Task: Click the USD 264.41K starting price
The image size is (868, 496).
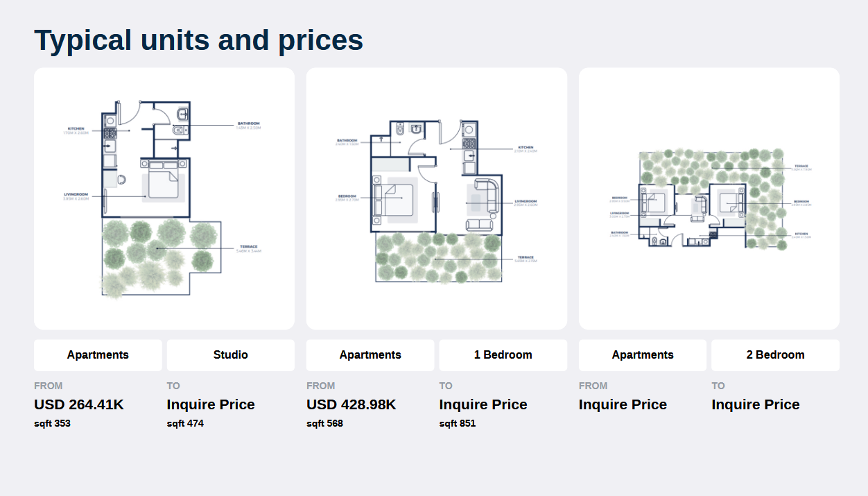Action: pyautogui.click(x=79, y=404)
